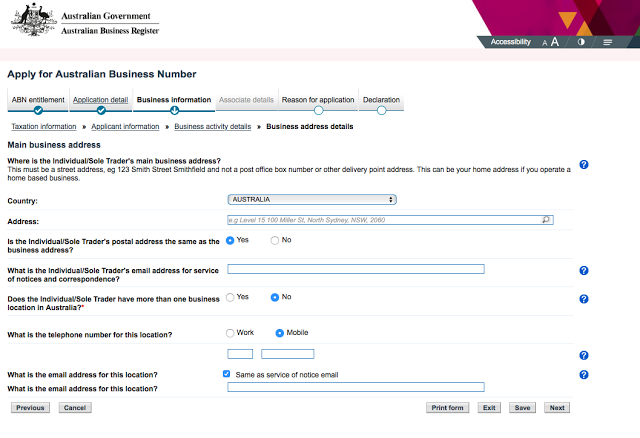The height and width of the screenshot is (438, 640).
Task: Uncheck Same as service of notice email
Action: [x=227, y=374]
